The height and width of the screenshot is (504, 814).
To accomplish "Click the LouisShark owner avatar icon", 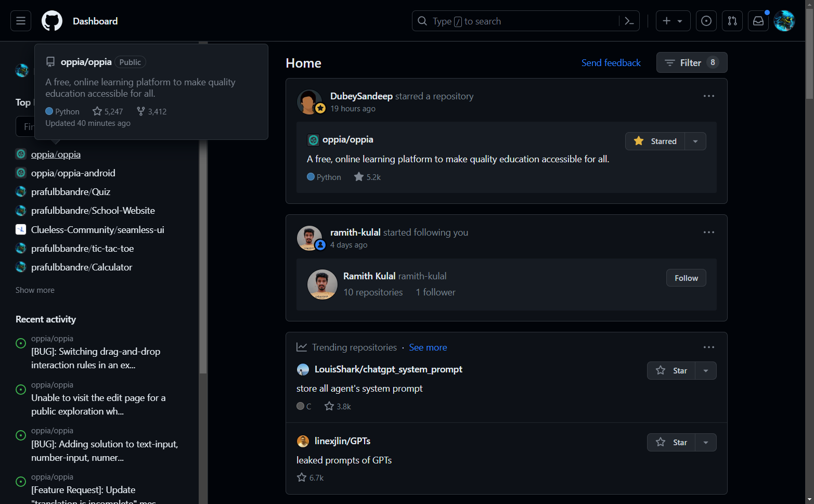I will point(303,369).
